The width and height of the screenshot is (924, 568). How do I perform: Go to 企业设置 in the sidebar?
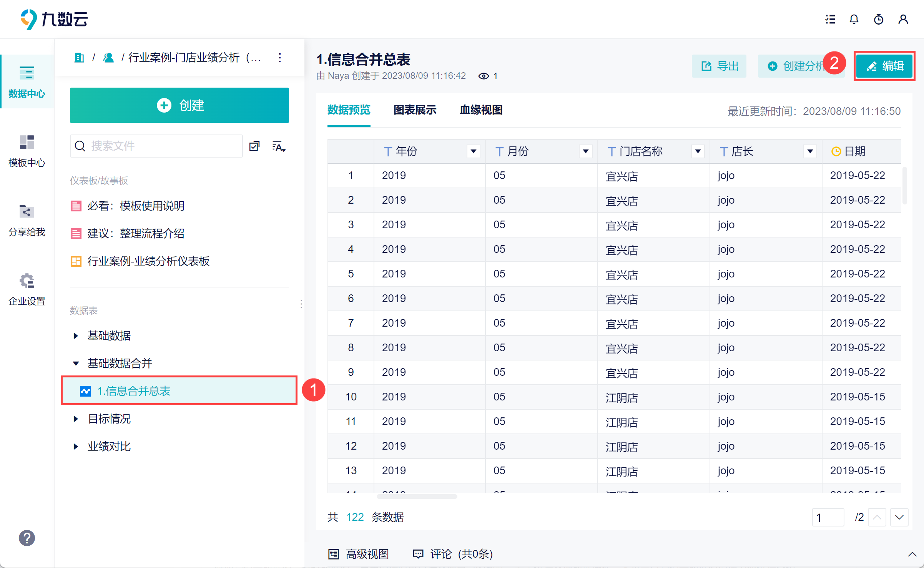27,290
